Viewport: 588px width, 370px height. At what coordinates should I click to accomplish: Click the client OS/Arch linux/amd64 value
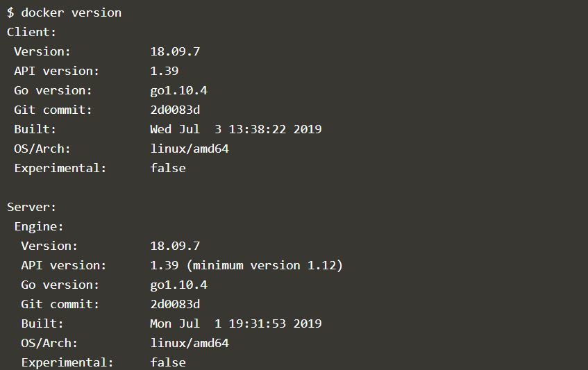pos(190,149)
